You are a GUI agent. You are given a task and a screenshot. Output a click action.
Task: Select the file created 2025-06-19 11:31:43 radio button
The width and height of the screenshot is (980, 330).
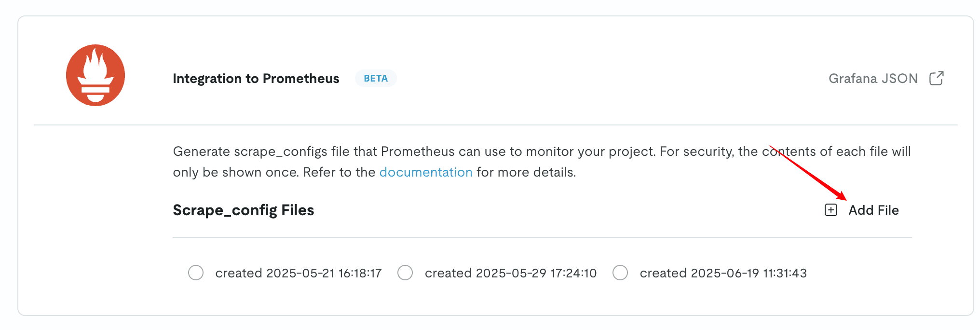620,273
